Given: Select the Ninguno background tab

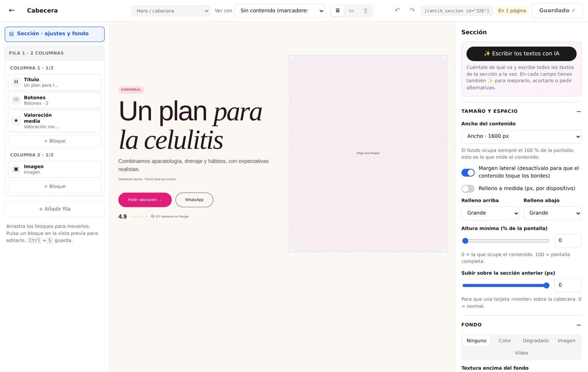Looking at the screenshot, I should click(x=476, y=341).
